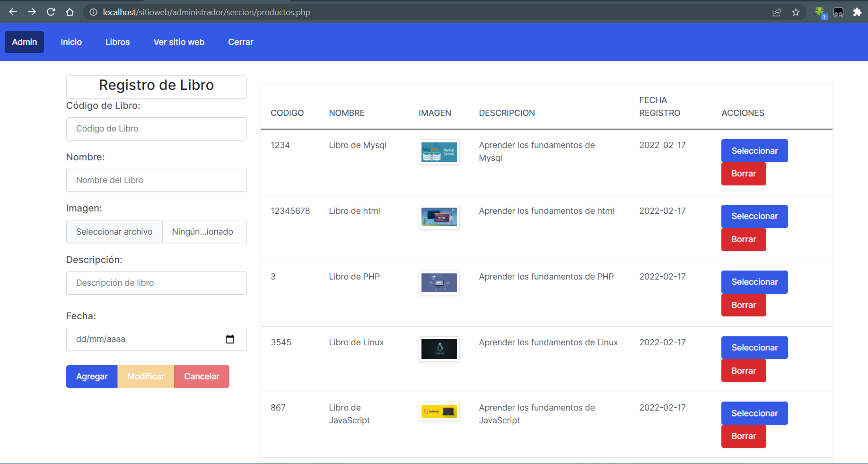
Task: Seleccionar the Libro de Linux row
Action: [x=754, y=348]
